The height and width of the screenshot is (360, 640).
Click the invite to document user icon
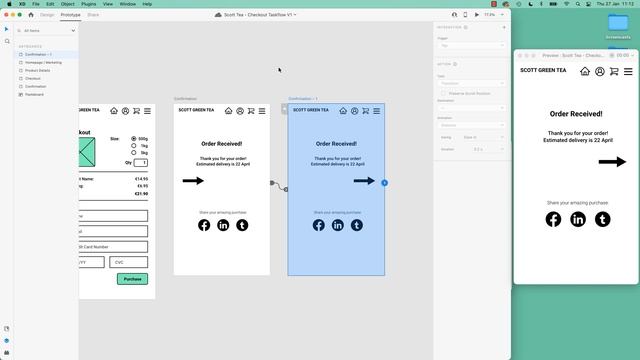coord(454,15)
